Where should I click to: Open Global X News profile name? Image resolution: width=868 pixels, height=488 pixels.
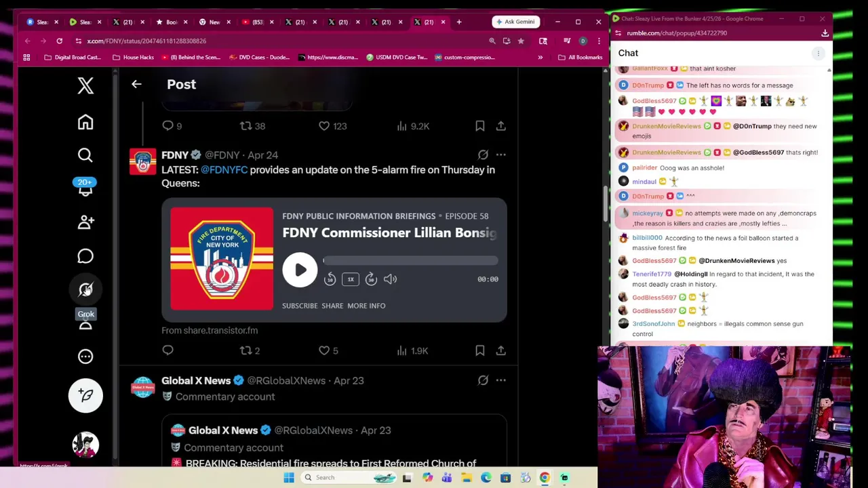(x=196, y=380)
